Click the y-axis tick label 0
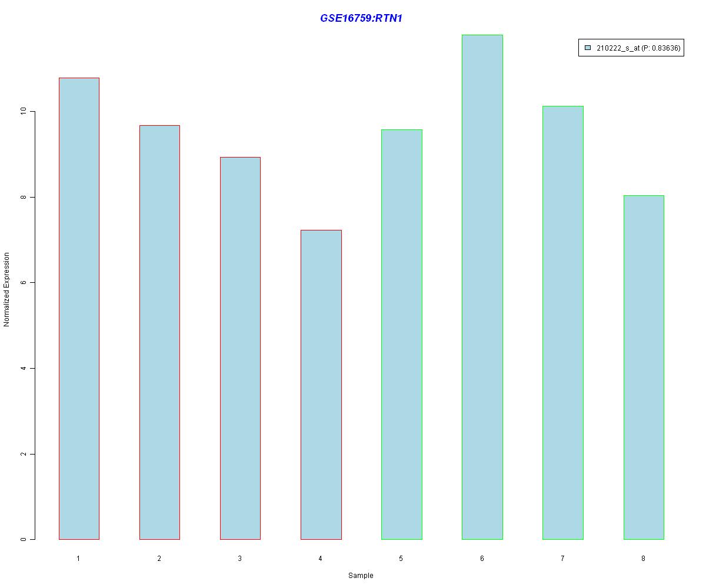This screenshot has width=706, height=588. click(24, 539)
